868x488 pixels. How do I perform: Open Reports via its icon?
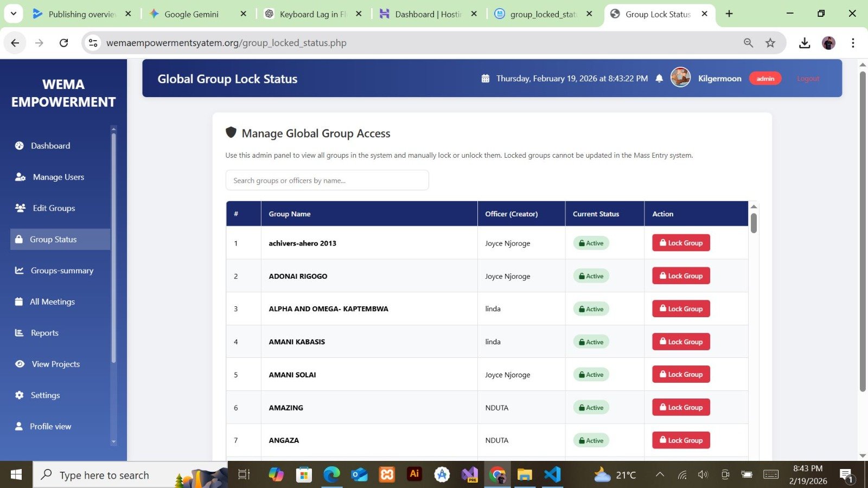(x=20, y=332)
